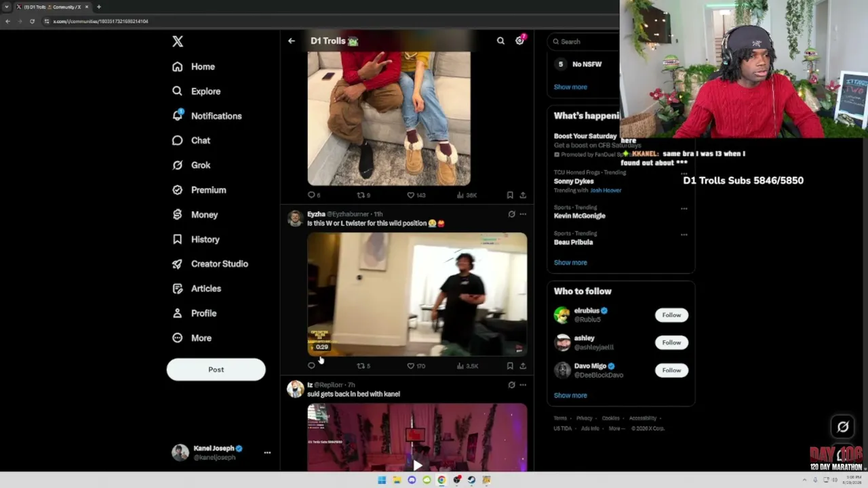Open the browser tab search dropdown
868x488 pixels.
pyautogui.click(x=6, y=7)
